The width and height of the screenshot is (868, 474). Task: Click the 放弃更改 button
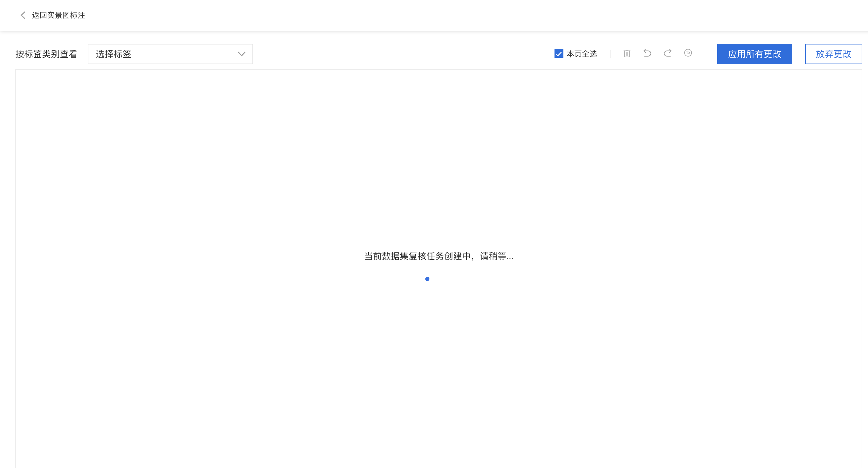(x=833, y=54)
